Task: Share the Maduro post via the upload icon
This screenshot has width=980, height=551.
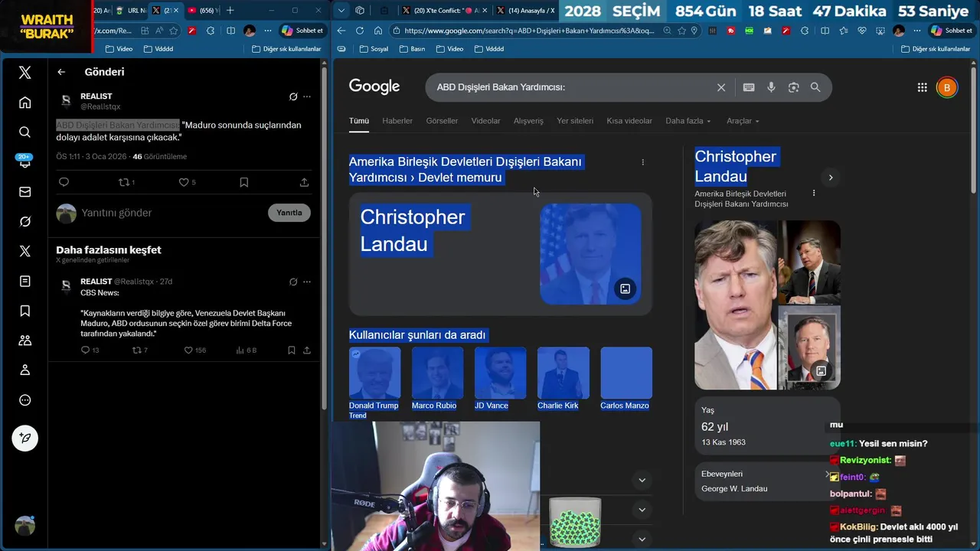Action: click(x=304, y=182)
